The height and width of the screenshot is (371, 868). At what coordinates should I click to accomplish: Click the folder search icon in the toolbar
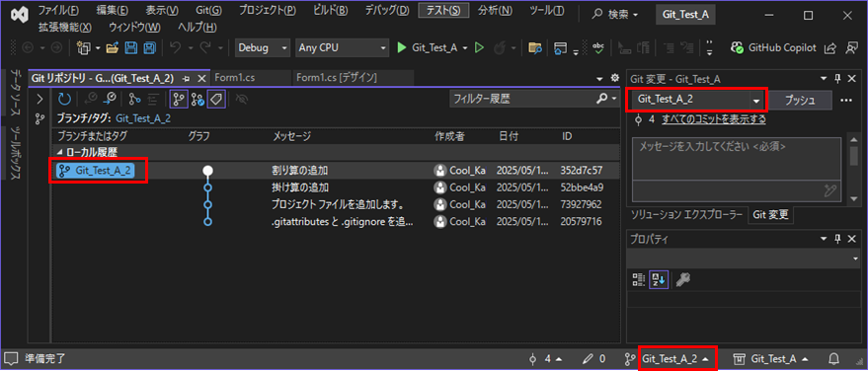click(x=535, y=48)
